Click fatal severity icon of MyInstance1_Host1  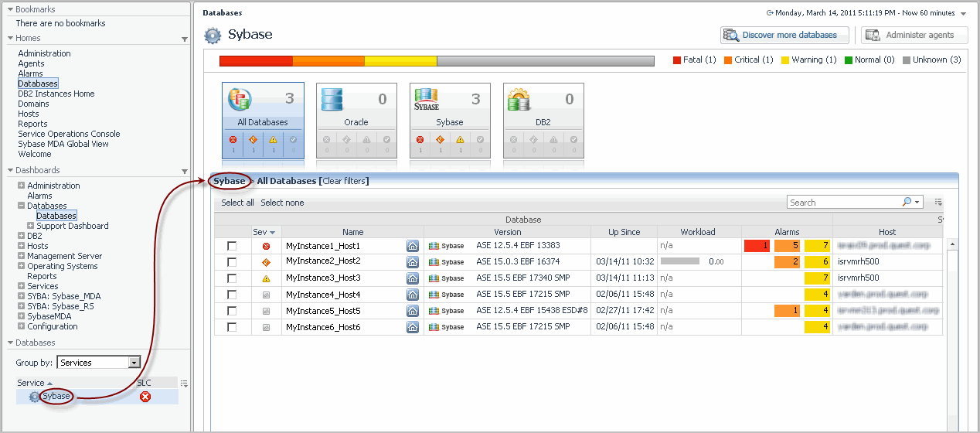(x=267, y=246)
